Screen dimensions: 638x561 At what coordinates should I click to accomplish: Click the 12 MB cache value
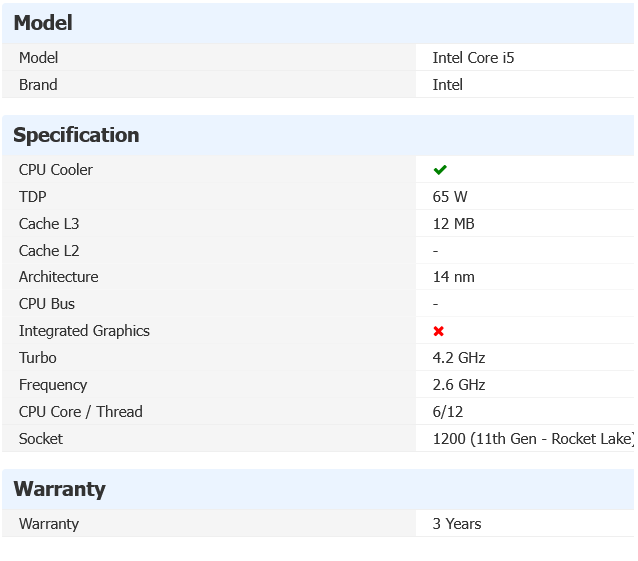coord(454,224)
